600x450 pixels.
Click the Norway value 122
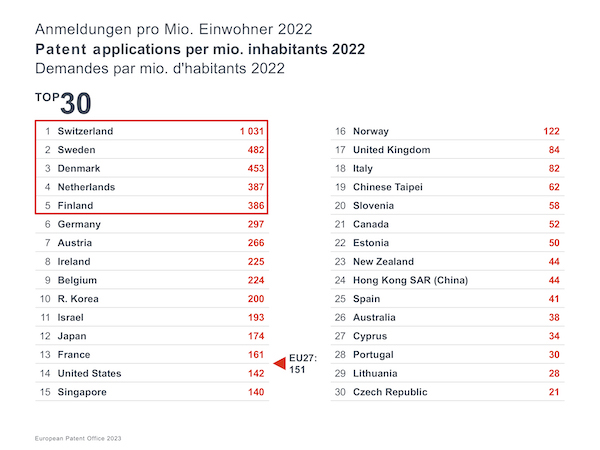551,131
